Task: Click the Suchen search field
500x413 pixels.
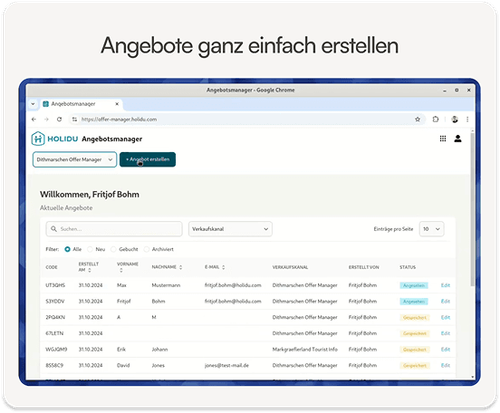Action: (x=114, y=229)
